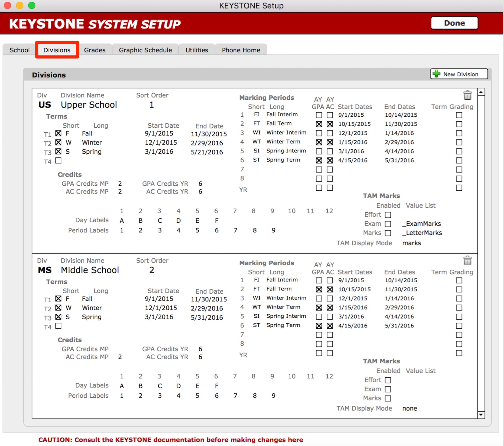Image resolution: width=504 pixels, height=446 pixels.
Task: Click the yellow minimize window button
Action: coord(20,6)
